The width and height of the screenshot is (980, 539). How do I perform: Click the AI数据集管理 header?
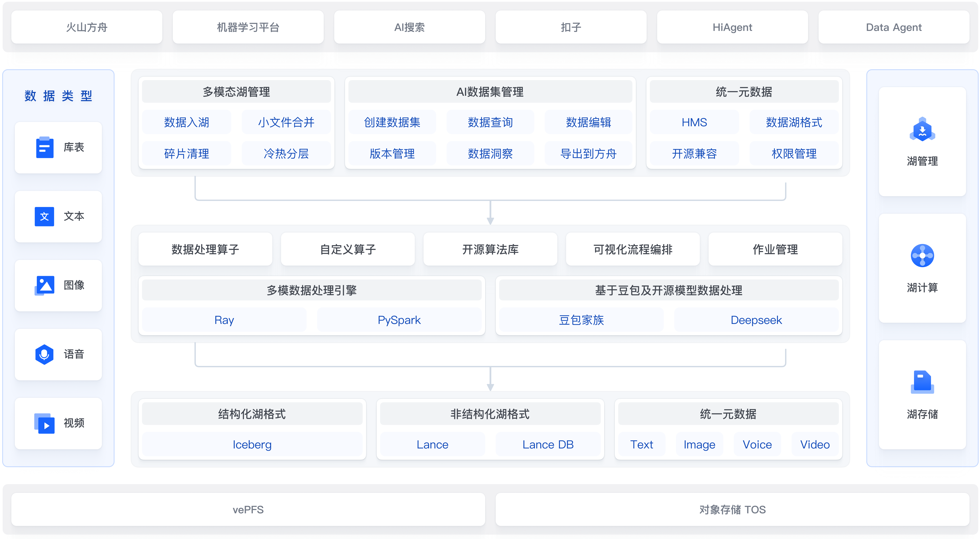click(490, 92)
